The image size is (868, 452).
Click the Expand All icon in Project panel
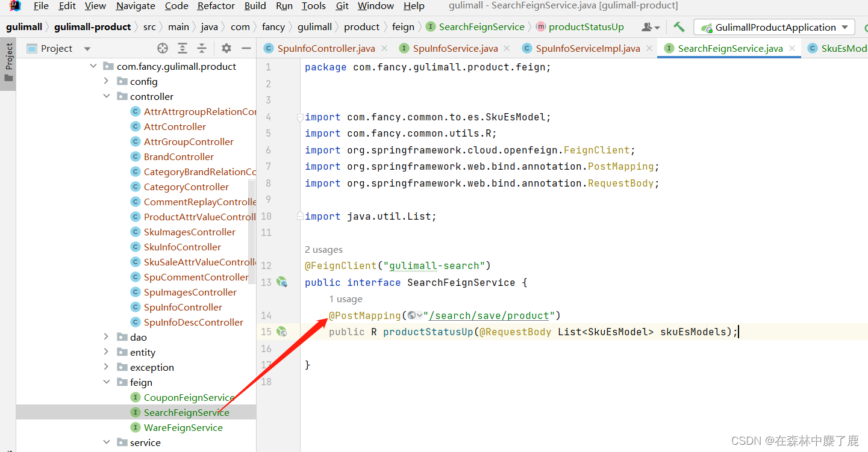(183, 48)
